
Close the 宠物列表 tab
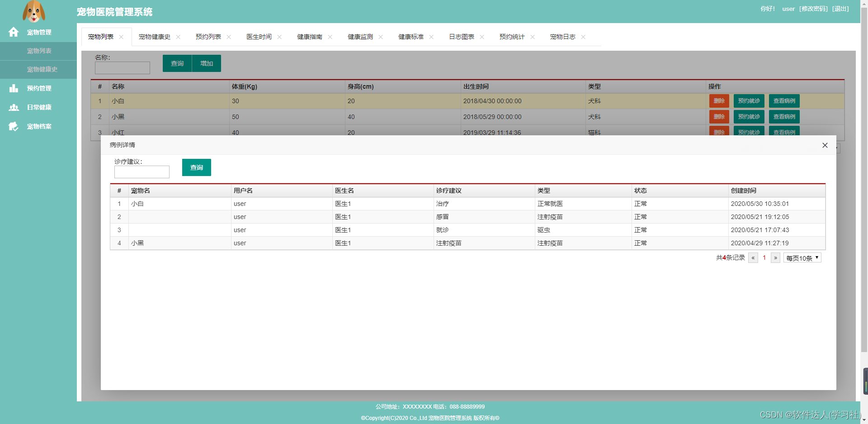tap(121, 37)
